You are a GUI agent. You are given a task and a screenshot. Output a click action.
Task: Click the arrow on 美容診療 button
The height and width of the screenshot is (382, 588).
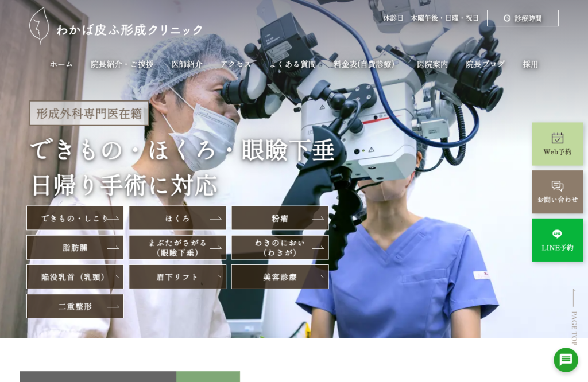[318, 277]
